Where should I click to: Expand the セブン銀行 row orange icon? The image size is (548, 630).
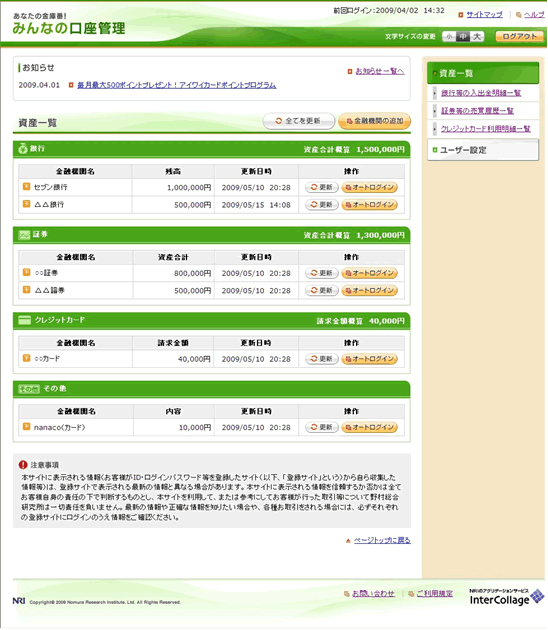point(27,186)
